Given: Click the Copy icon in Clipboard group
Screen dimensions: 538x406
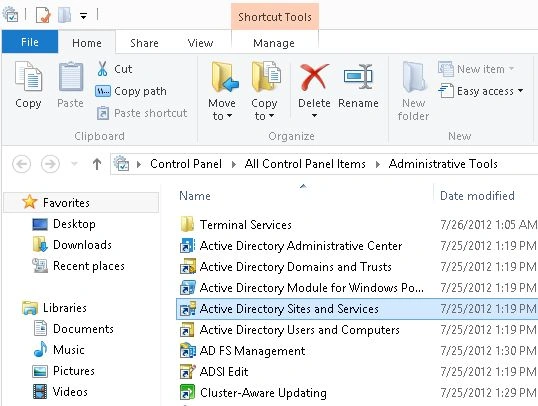Looking at the screenshot, I should click(x=28, y=77).
